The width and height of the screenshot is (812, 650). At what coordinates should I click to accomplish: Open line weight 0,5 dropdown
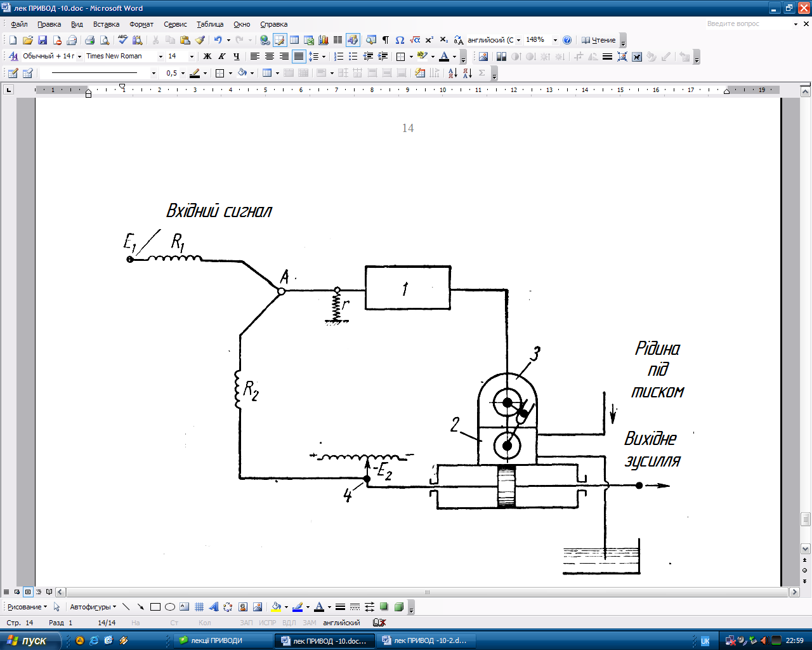183,73
